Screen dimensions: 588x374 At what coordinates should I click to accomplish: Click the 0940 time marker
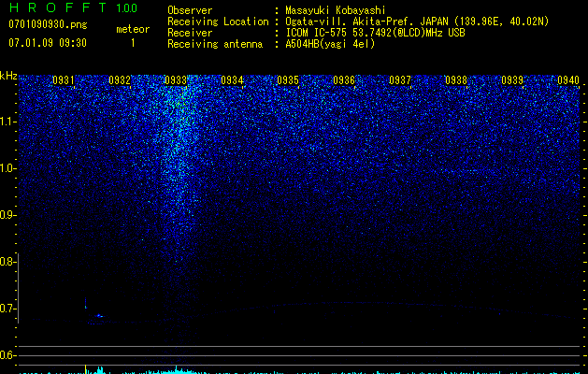tap(568, 80)
